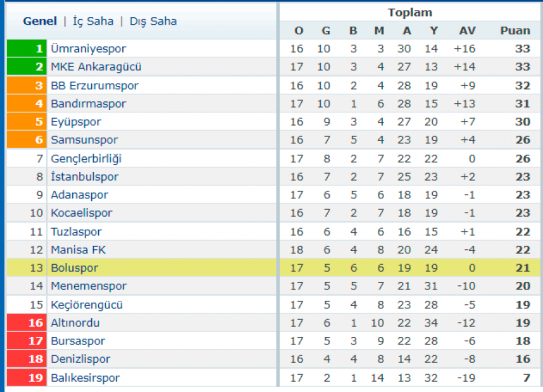This screenshot has height=392, width=543.
Task: Click the red rank 19 badge
Action: click(27, 378)
